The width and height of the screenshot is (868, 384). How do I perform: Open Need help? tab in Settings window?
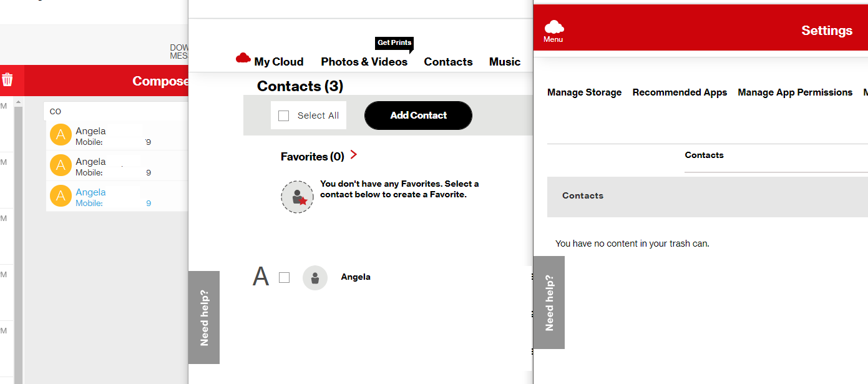pyautogui.click(x=549, y=302)
